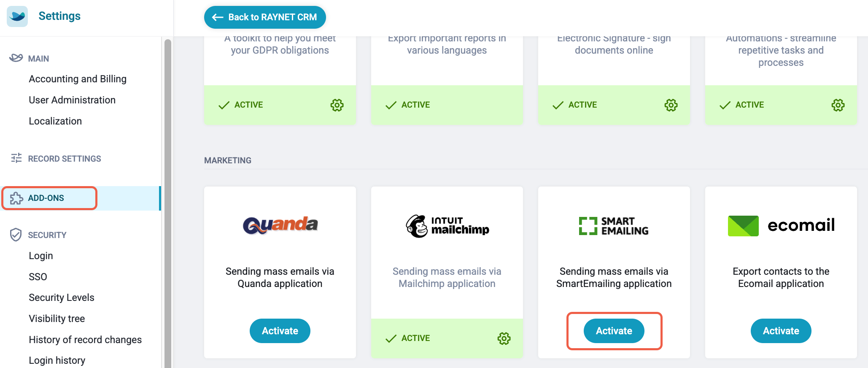Screen dimensions: 868x368
Task: Click the Smart Emailing logo
Action: tap(614, 226)
